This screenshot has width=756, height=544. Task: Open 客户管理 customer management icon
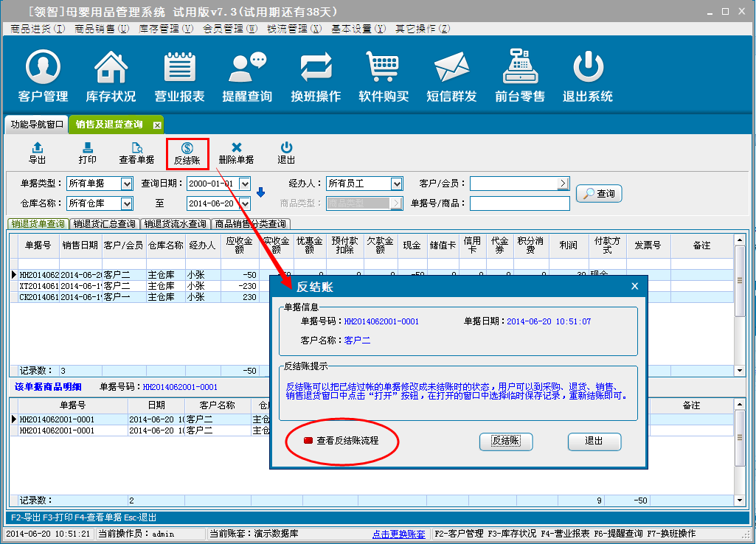[43, 76]
